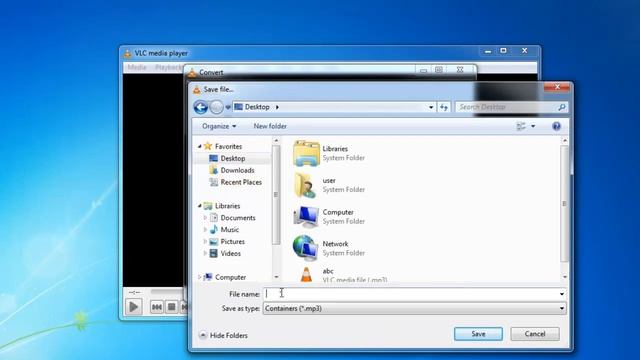640x360 pixels.
Task: Open the Music library
Action: tap(229, 230)
